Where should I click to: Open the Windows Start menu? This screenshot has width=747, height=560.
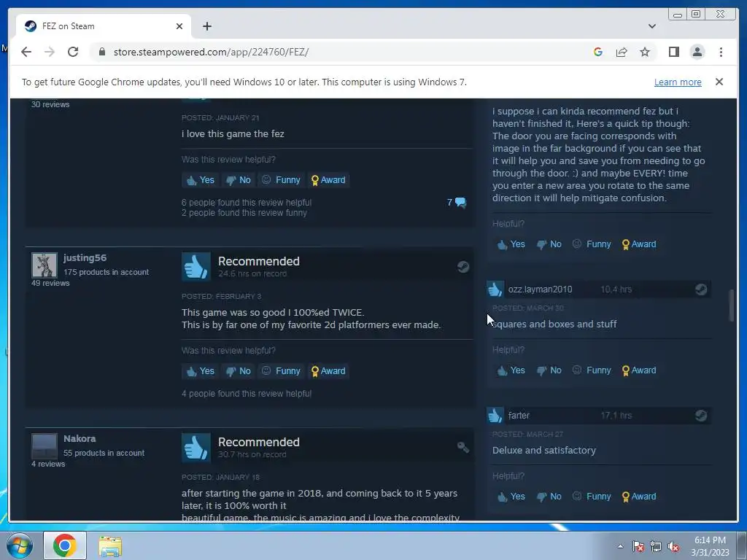pyautogui.click(x=19, y=545)
